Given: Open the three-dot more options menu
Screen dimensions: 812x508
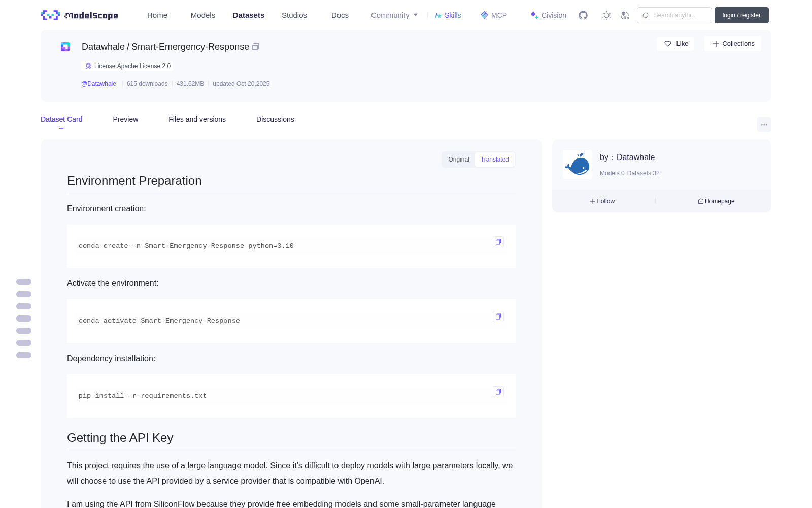Looking at the screenshot, I should [x=764, y=124].
